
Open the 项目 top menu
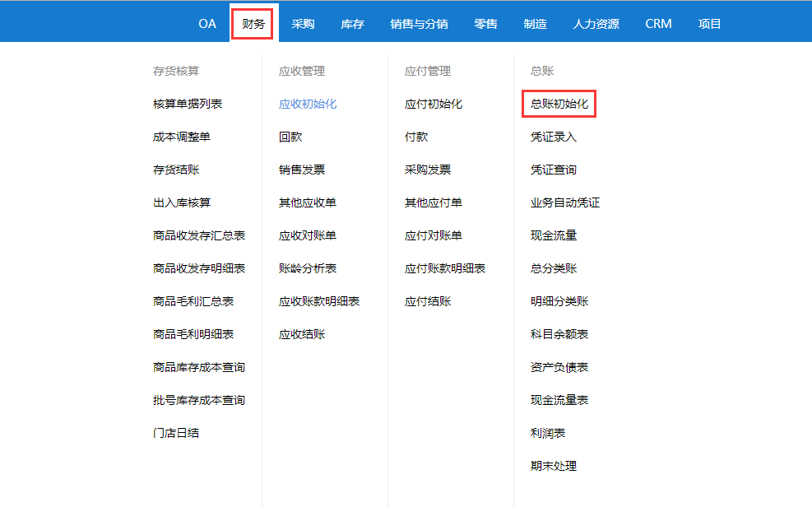pyautogui.click(x=709, y=24)
